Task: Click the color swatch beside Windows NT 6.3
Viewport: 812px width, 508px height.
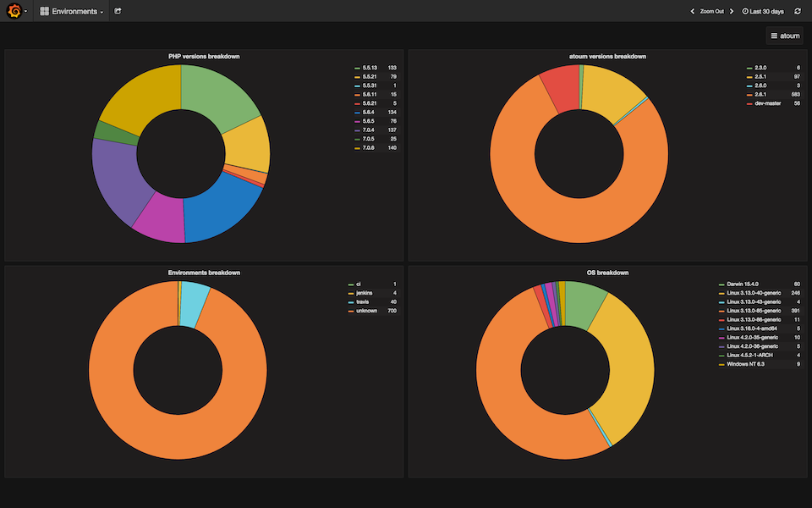Action: [721, 364]
